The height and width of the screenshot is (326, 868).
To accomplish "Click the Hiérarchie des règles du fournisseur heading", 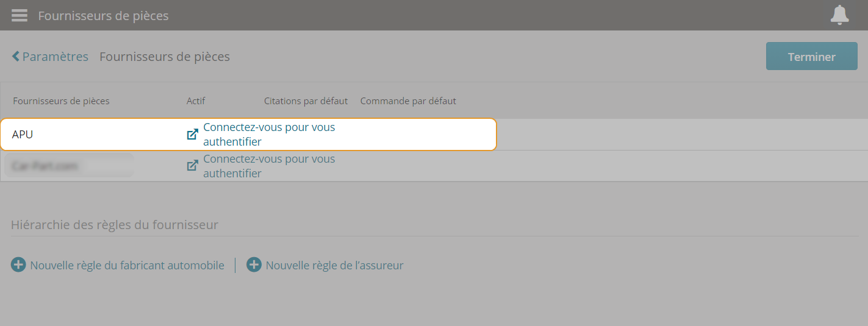I will point(115,225).
